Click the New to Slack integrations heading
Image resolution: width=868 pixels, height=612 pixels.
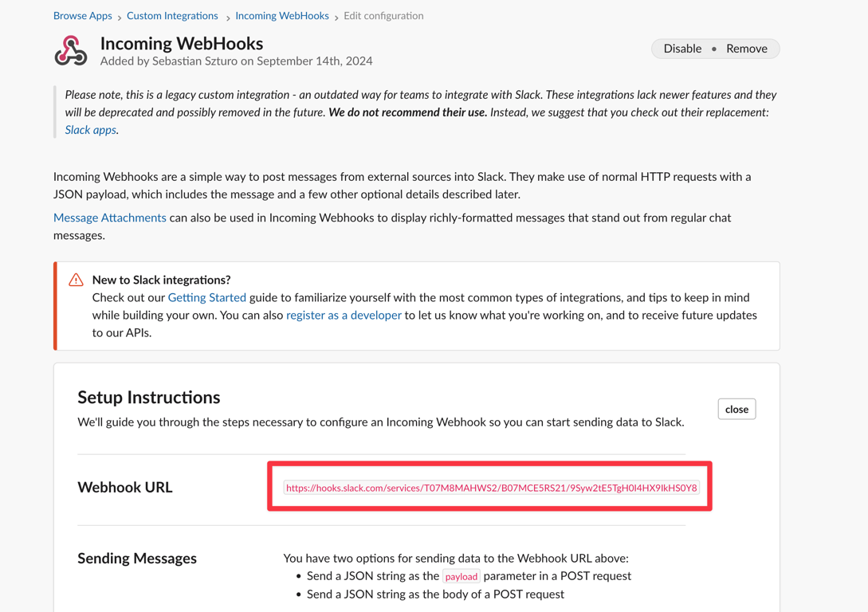162,280
